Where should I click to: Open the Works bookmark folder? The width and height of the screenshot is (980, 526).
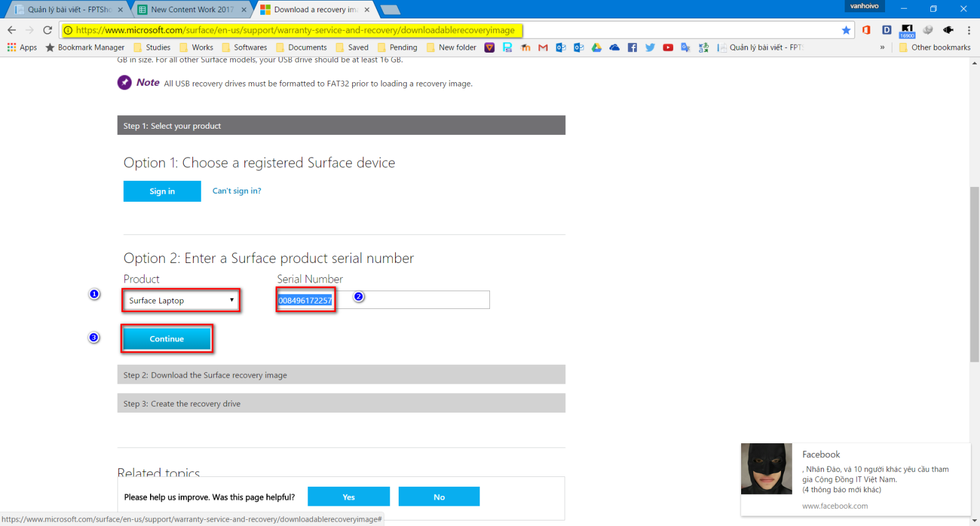point(196,47)
